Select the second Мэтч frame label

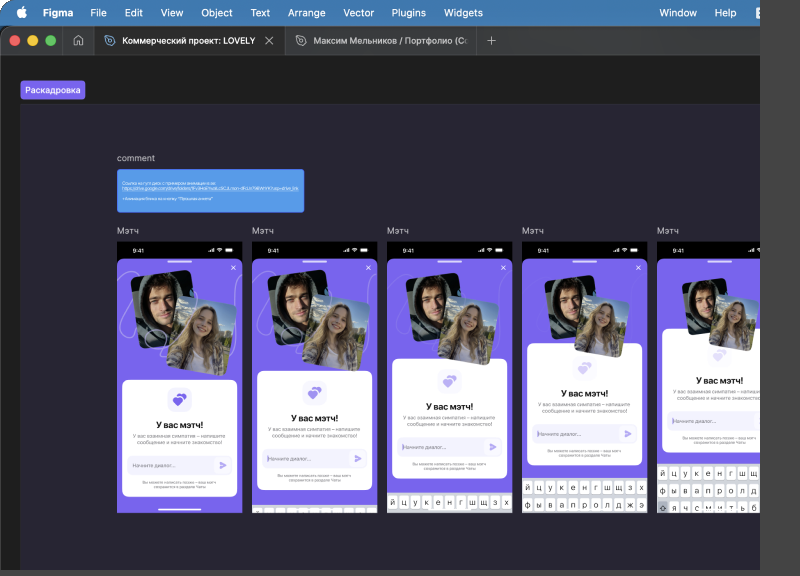(263, 231)
